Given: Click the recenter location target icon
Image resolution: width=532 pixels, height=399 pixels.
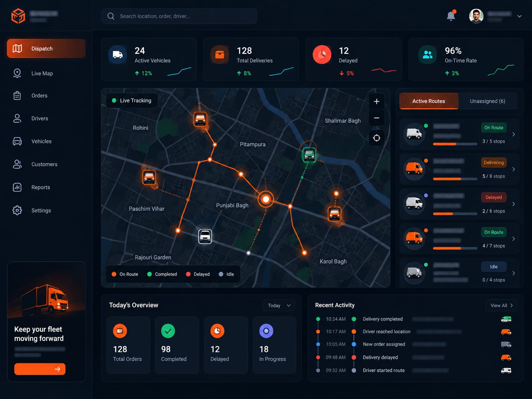Looking at the screenshot, I should click(x=377, y=138).
